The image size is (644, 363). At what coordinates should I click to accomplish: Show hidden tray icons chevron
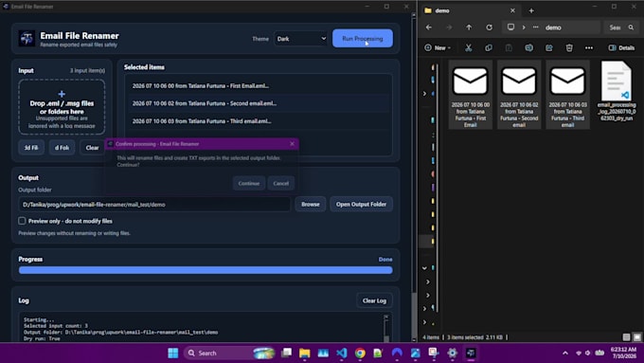565,353
